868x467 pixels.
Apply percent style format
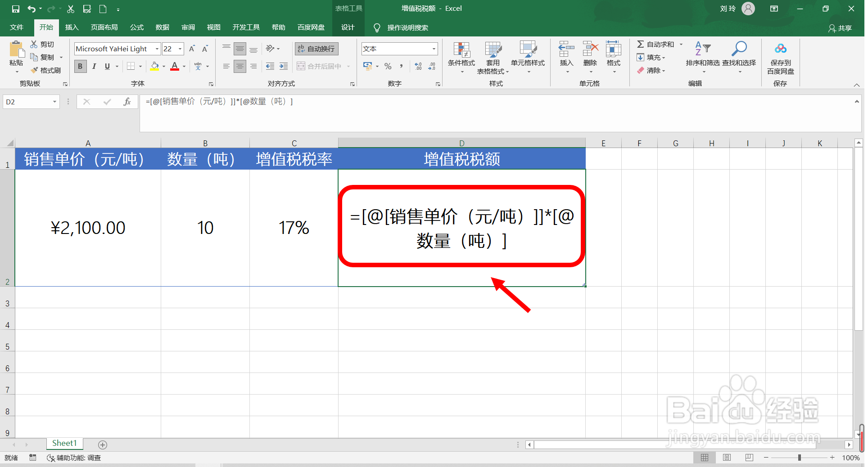(388, 66)
